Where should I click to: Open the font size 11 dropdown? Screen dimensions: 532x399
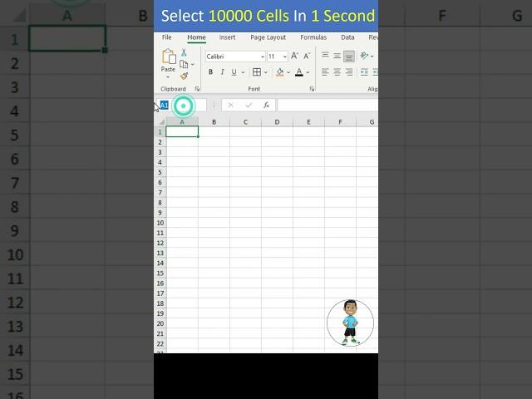284,57
